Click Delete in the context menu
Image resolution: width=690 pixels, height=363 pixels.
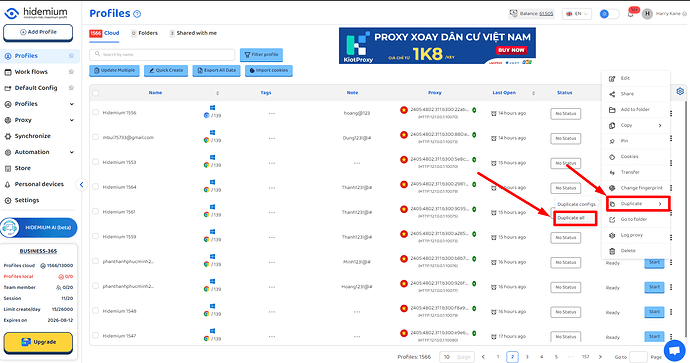point(636,251)
